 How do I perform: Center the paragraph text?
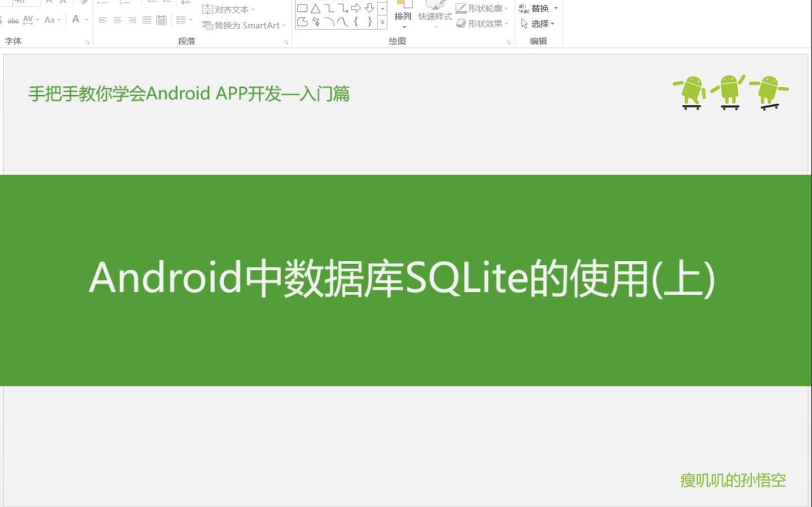click(117, 20)
